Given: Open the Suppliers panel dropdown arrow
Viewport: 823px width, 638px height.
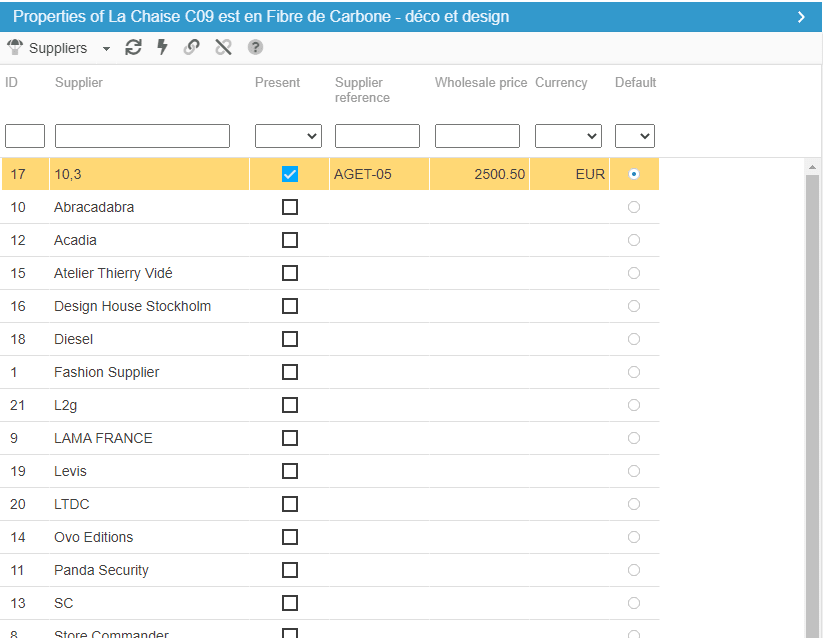Looking at the screenshot, I should coord(106,49).
